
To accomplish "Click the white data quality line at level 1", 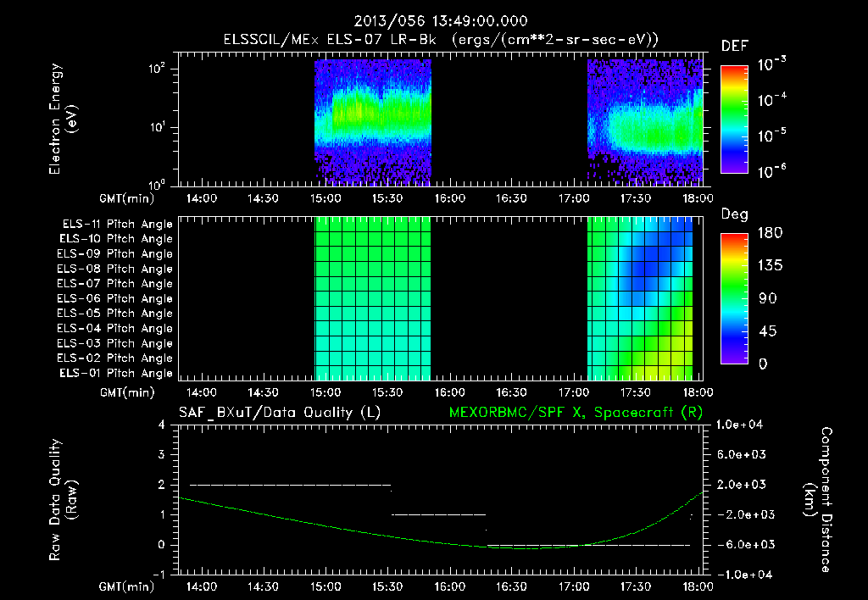I will 438,514.
